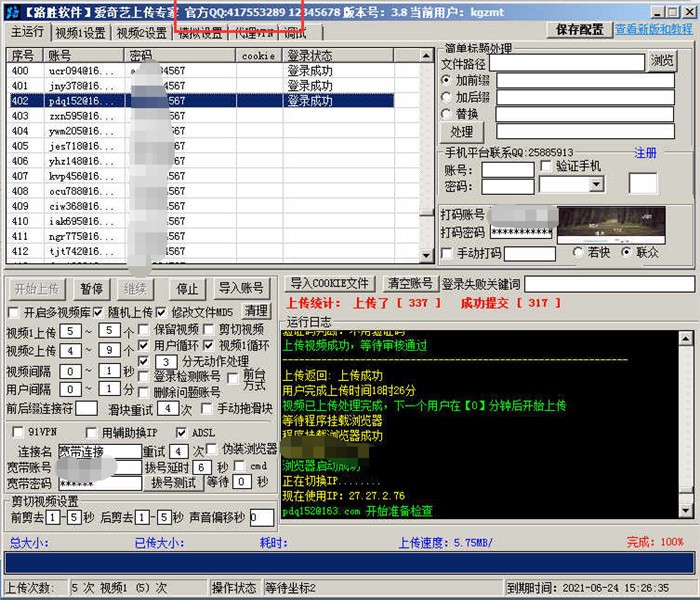Toggle the cmd checkbox
Viewport: 700px width, 600px height.
click(240, 466)
